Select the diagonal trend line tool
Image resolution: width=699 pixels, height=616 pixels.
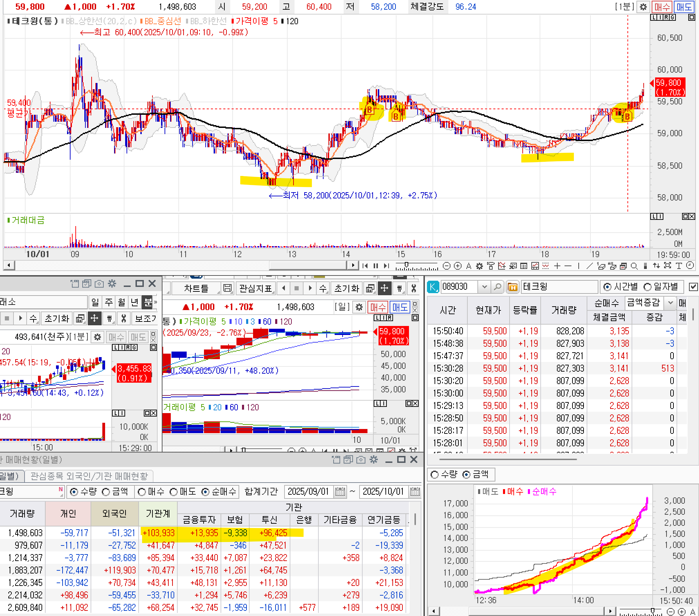pyautogui.click(x=589, y=266)
